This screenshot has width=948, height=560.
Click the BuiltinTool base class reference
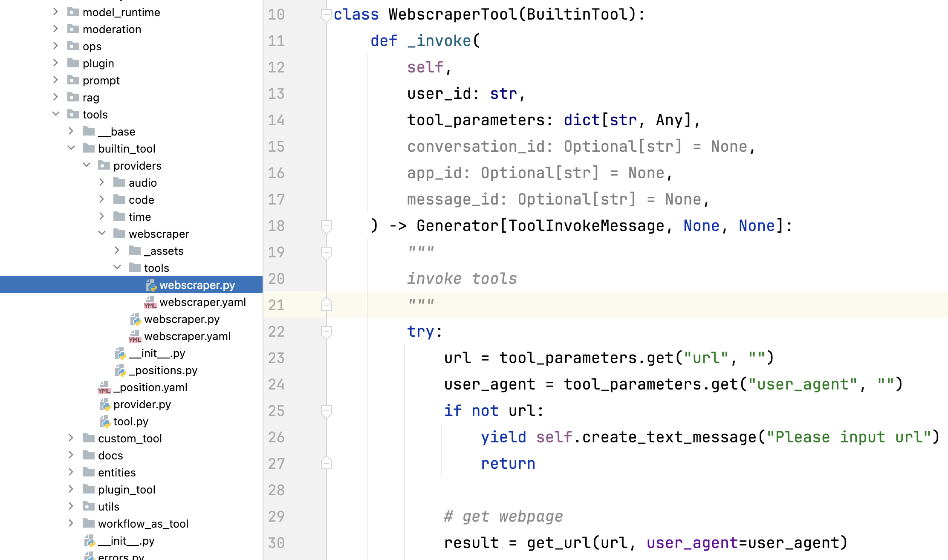pyautogui.click(x=578, y=15)
